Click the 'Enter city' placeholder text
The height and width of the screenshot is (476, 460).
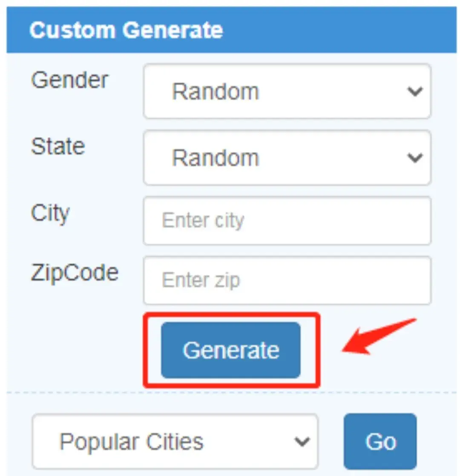[203, 221]
